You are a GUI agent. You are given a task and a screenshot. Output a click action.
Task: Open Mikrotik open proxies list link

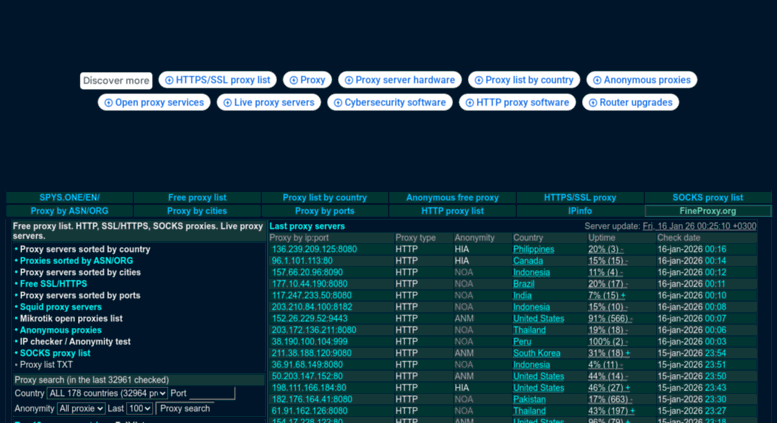tap(71, 318)
